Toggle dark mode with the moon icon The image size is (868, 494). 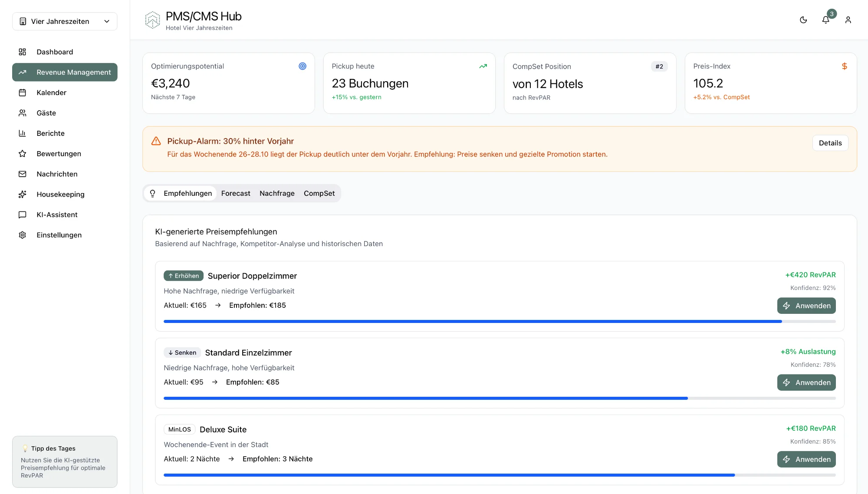(803, 20)
